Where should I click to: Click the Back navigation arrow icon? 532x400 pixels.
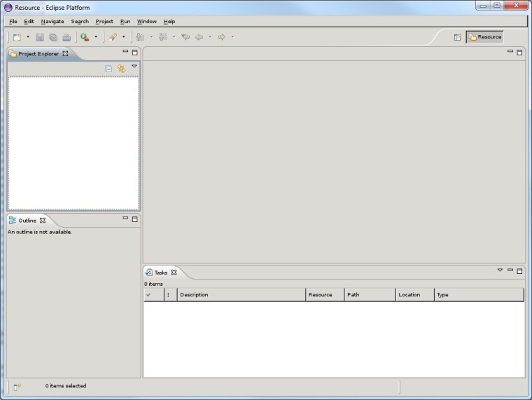199,37
